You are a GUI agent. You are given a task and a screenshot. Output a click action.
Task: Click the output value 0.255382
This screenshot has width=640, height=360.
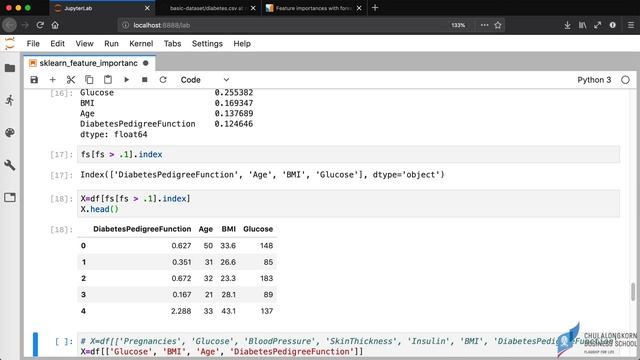(x=234, y=93)
